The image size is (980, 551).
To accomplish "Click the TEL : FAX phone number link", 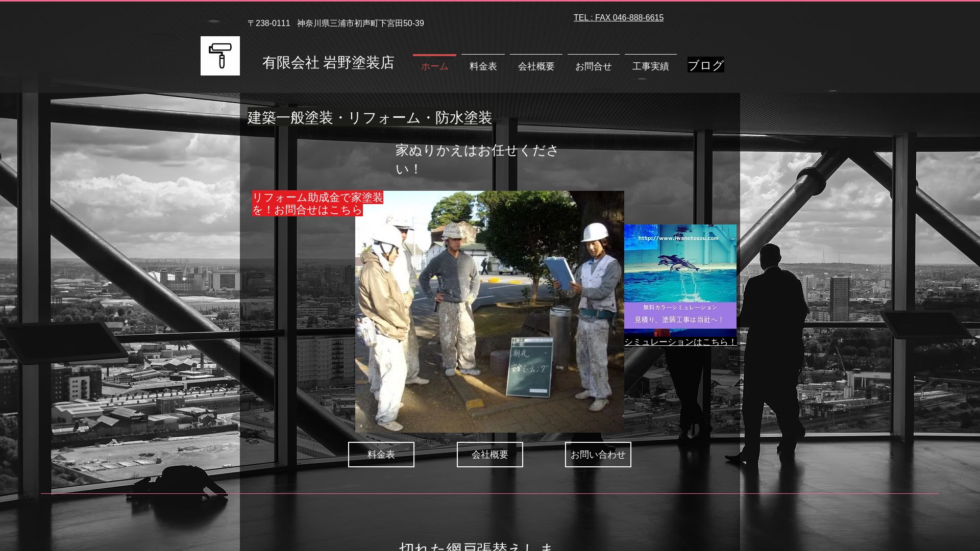I will (x=618, y=18).
